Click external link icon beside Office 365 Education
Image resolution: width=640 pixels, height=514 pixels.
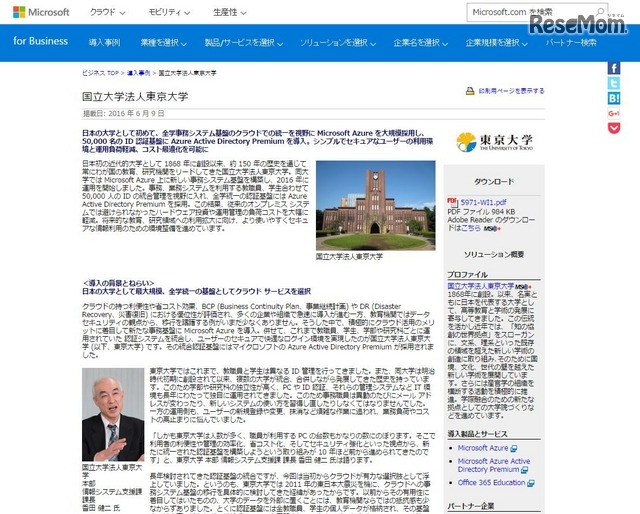[x=531, y=483]
